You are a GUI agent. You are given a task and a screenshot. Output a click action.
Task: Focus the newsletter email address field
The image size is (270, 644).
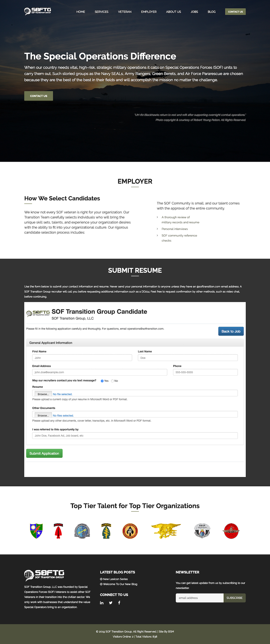point(200,598)
